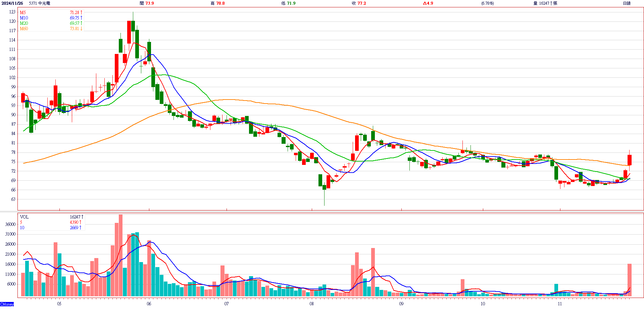Click the M5 moving average legend entry

(23, 13)
